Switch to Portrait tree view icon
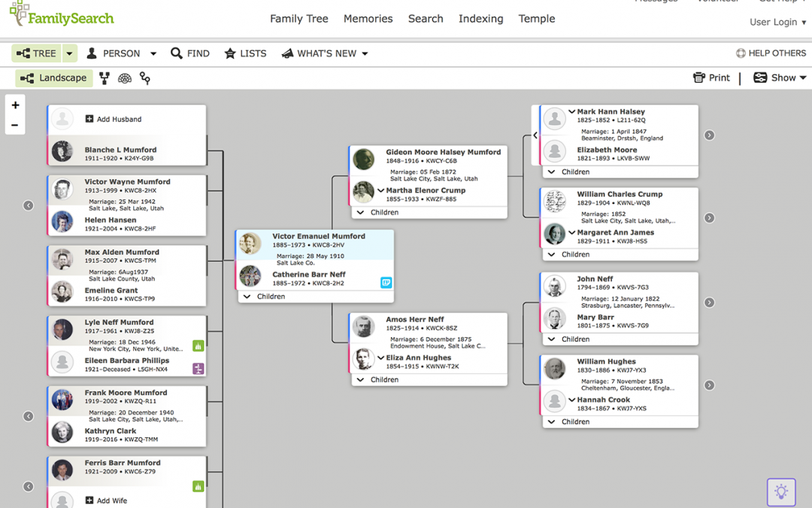 [104, 78]
